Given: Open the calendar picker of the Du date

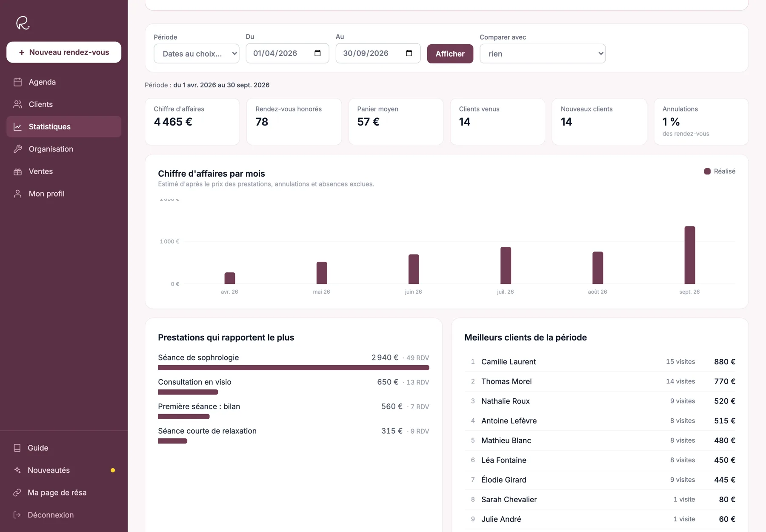Looking at the screenshot, I should click(317, 53).
